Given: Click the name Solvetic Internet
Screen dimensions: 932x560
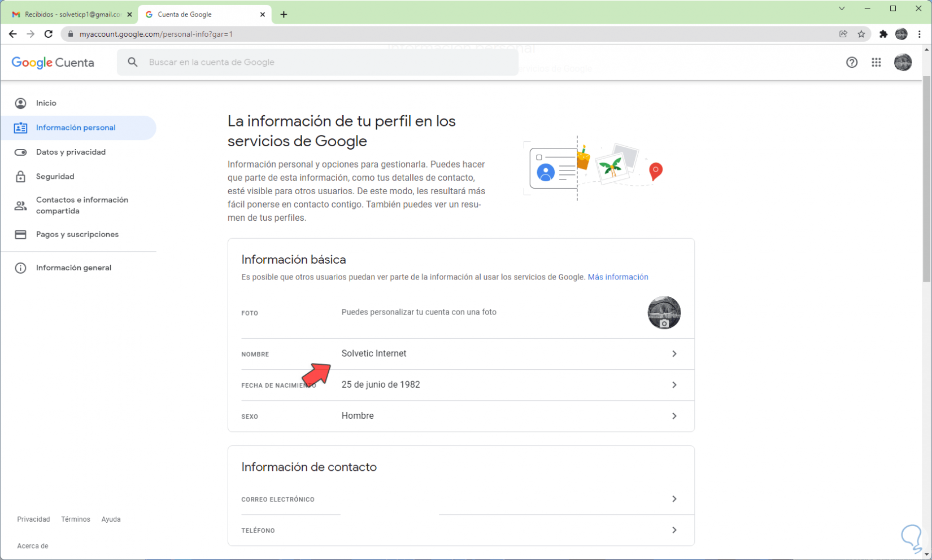Looking at the screenshot, I should 374,353.
